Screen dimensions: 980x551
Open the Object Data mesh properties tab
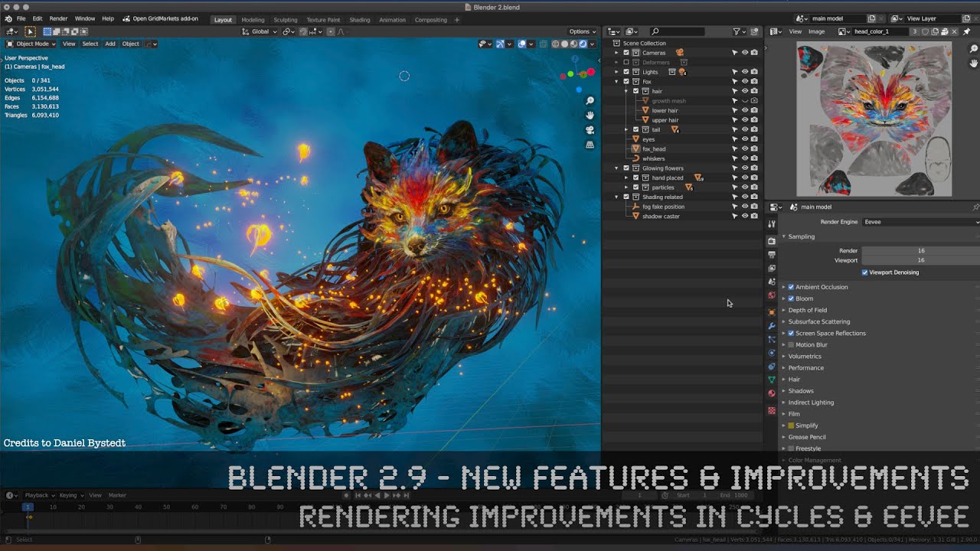(x=772, y=380)
